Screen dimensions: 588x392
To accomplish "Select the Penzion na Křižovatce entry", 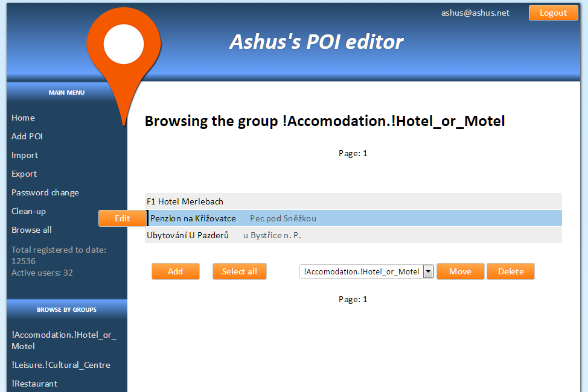I will pyautogui.click(x=193, y=218).
